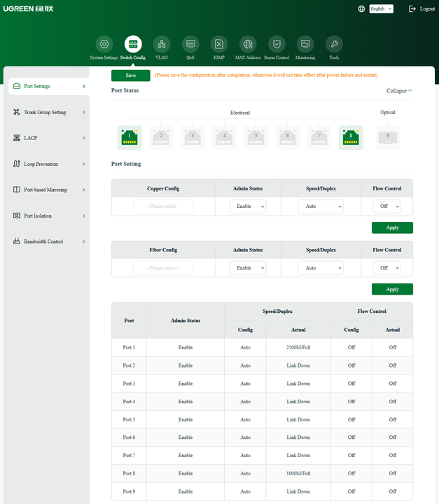Click the UGREEN logo
439x504 pixels.
28,8
